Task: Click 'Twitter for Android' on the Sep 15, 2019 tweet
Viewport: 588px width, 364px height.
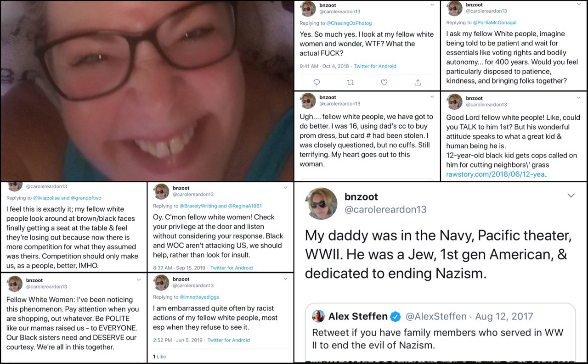Action: pos(232,268)
